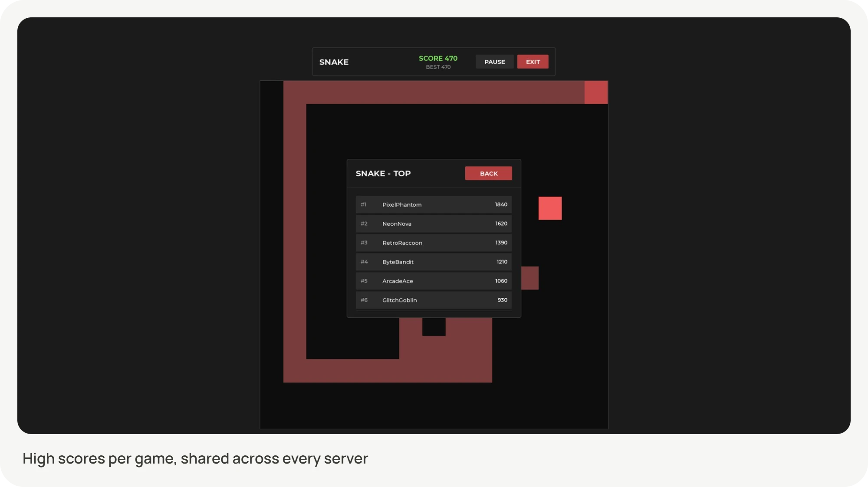Image resolution: width=868 pixels, height=487 pixels.
Task: Click the SCORE 470 display
Action: coord(438,58)
